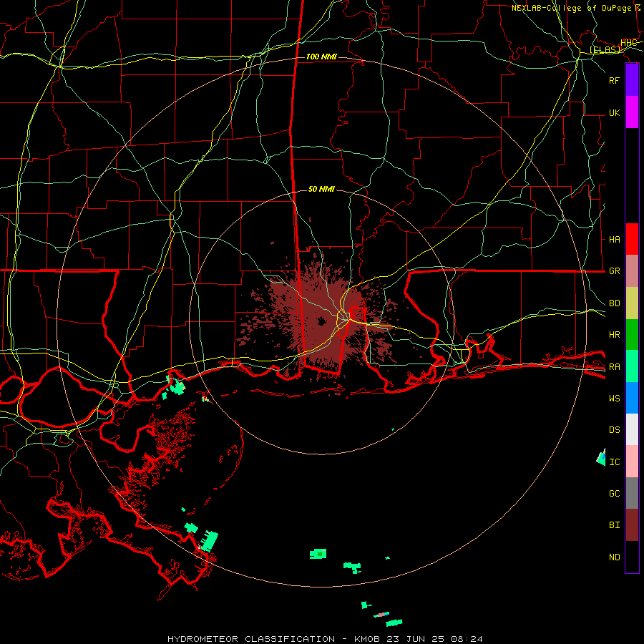Click the "HR" legend label
Image resolution: width=644 pixels, height=644 pixels.
pos(615,335)
